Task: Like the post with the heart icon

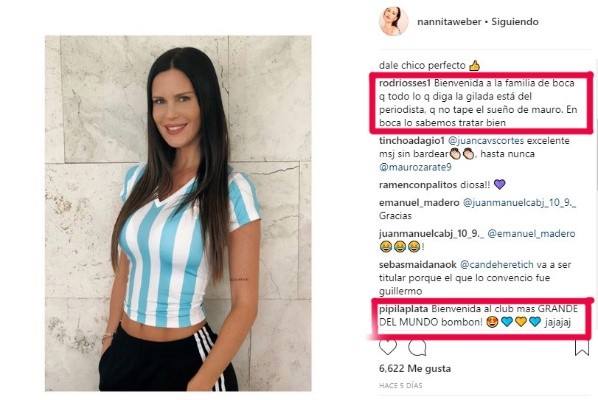Action: click(388, 347)
